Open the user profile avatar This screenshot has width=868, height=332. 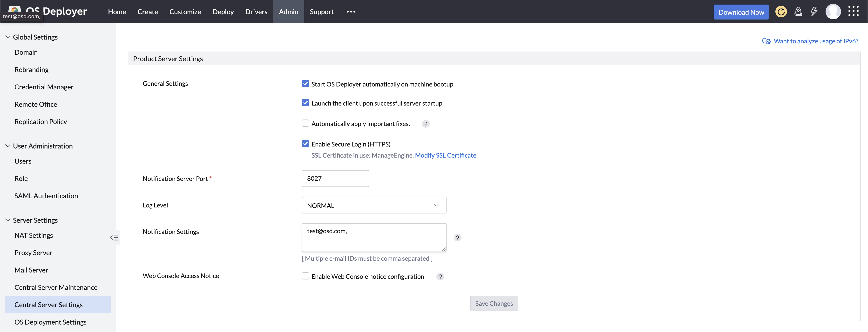coord(833,12)
